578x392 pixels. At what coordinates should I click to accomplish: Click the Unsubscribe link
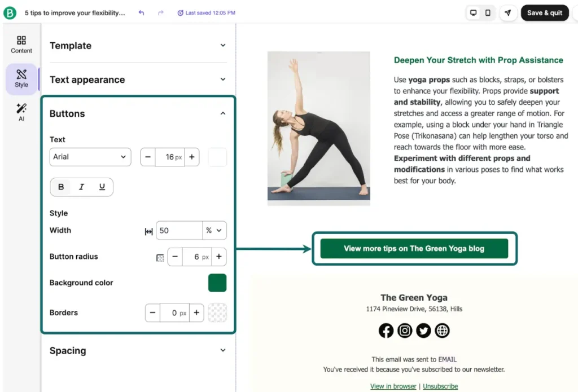click(x=440, y=386)
